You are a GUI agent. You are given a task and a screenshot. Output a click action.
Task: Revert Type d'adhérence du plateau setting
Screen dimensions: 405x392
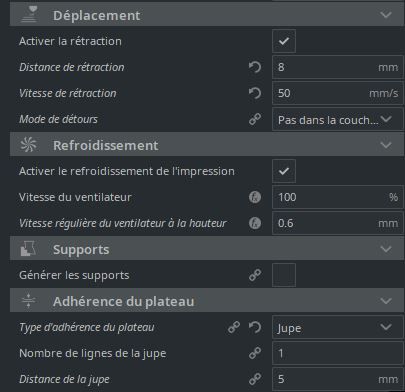click(x=255, y=327)
